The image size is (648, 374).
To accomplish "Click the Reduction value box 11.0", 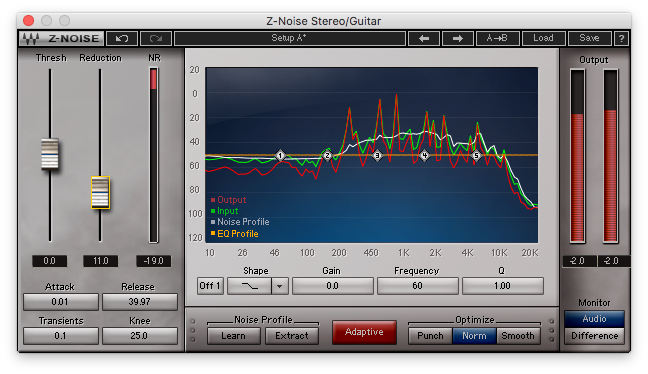I will [x=100, y=261].
